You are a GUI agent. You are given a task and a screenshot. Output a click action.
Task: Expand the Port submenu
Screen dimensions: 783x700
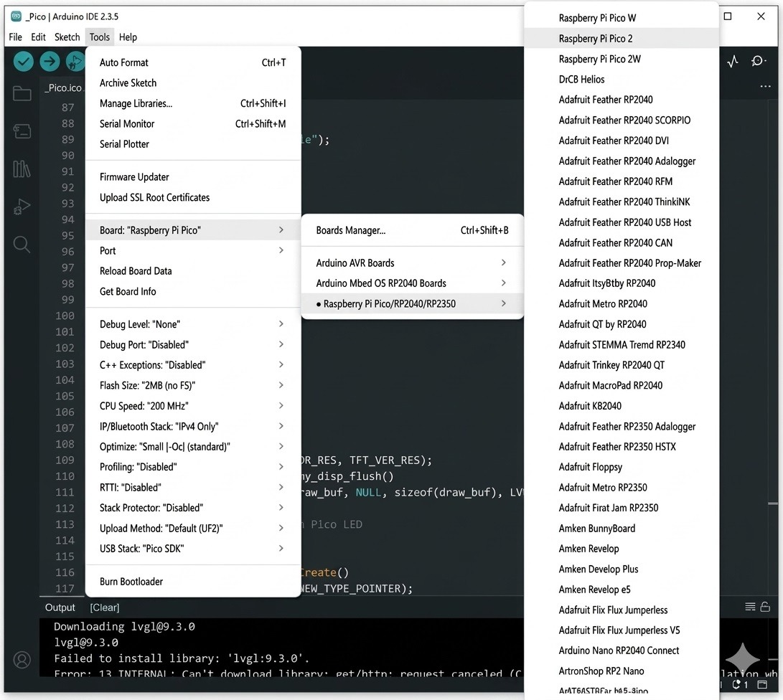[193, 250]
